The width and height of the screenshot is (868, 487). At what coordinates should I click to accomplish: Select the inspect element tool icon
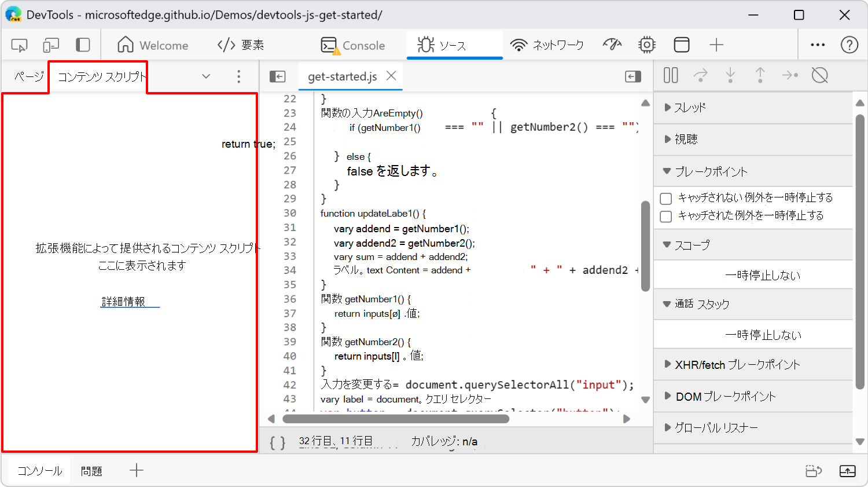click(19, 45)
